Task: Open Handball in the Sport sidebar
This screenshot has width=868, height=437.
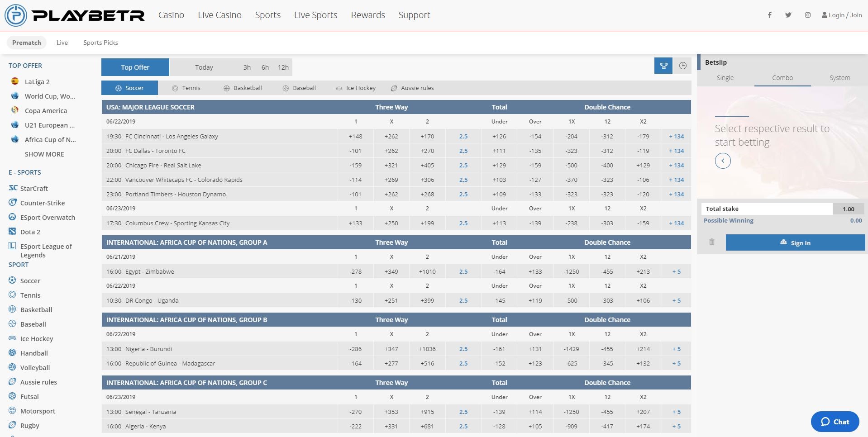Action: [28, 353]
